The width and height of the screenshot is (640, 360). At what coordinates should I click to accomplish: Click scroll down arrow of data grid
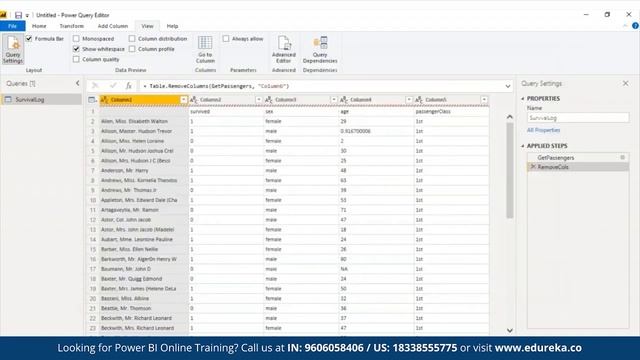pyautogui.click(x=510, y=330)
